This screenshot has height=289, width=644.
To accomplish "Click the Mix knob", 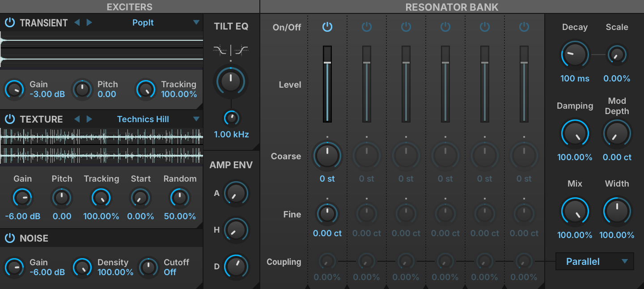I will pos(575,212).
